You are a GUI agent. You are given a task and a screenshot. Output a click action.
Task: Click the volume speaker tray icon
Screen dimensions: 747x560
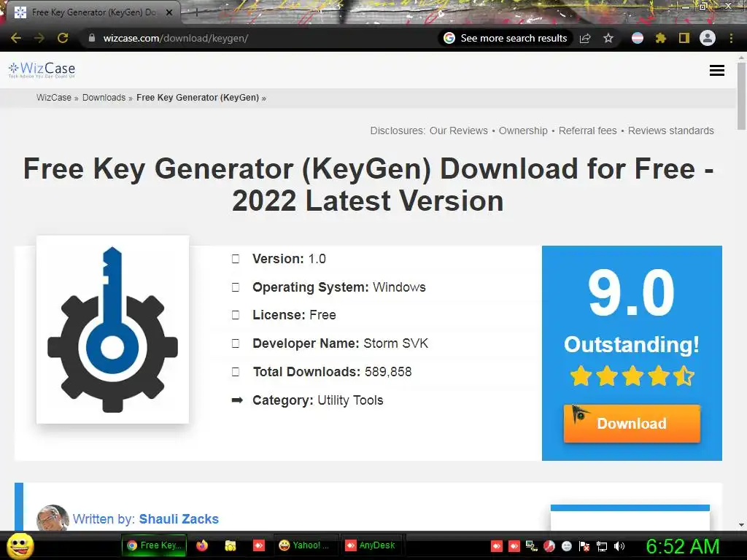pos(619,546)
